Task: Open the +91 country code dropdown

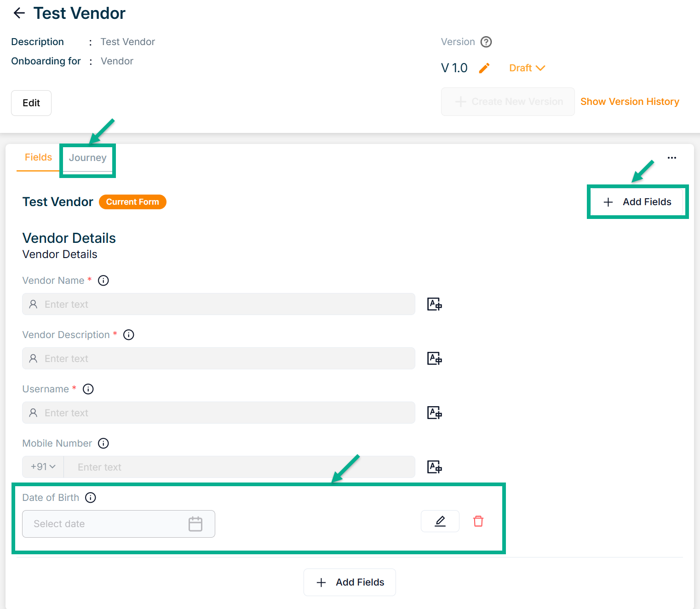Action: (x=43, y=467)
